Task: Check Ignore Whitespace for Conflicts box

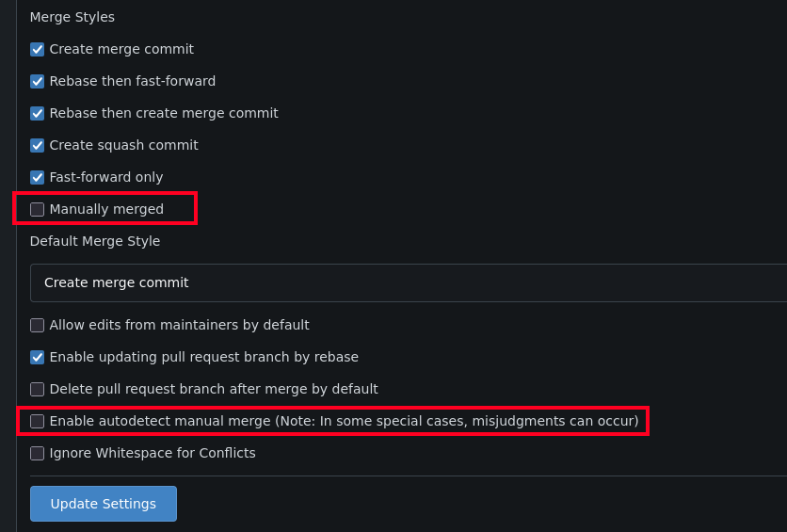Action: click(x=38, y=453)
